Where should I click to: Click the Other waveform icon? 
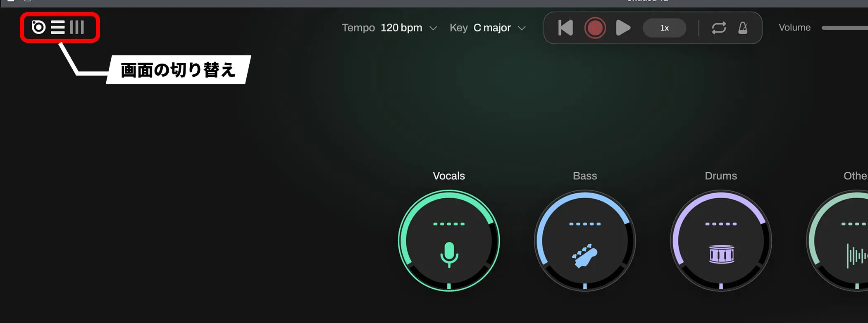point(857,256)
